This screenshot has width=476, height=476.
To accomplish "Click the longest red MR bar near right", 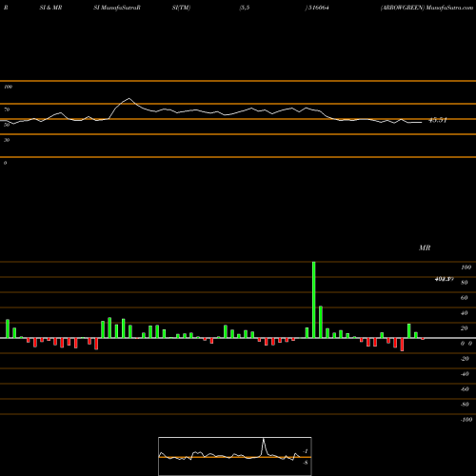I will click(x=403, y=345).
